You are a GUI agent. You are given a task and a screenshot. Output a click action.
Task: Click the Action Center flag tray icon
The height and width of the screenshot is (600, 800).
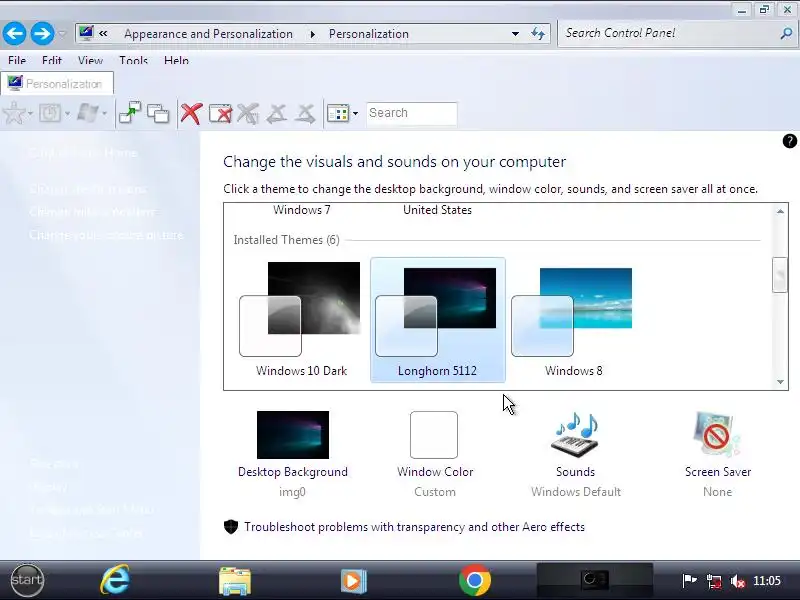pyautogui.click(x=689, y=581)
